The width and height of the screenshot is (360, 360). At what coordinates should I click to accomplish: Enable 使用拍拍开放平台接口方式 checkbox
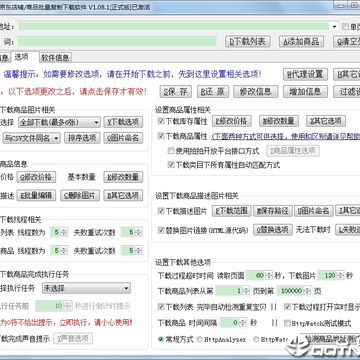click(171, 151)
